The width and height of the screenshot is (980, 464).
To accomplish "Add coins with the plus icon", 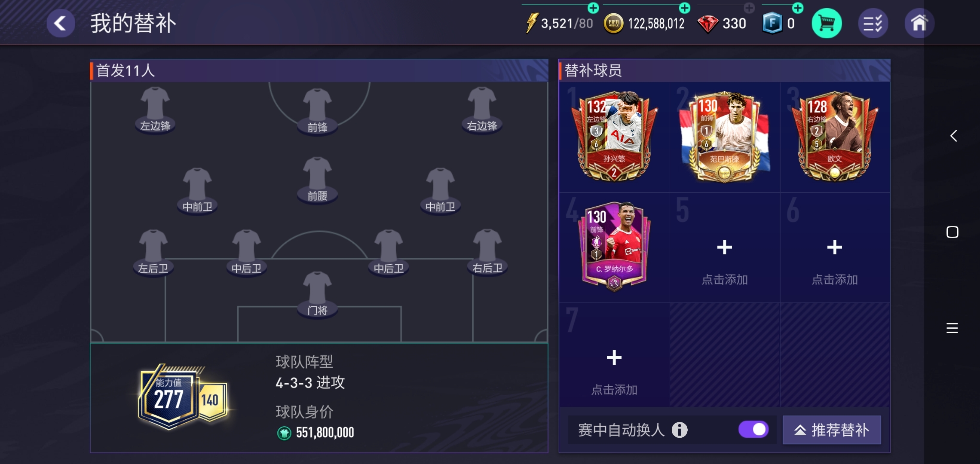I will (685, 8).
